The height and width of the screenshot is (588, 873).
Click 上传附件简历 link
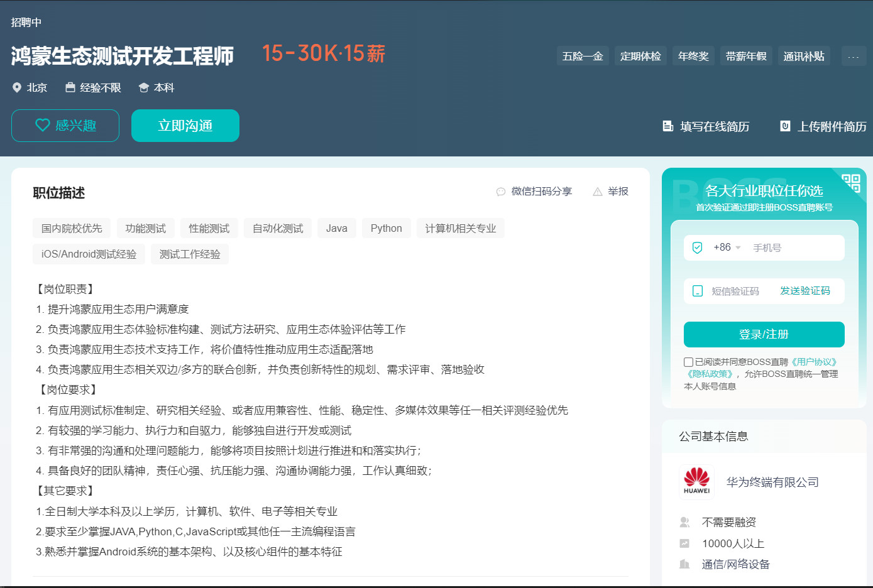[832, 126]
